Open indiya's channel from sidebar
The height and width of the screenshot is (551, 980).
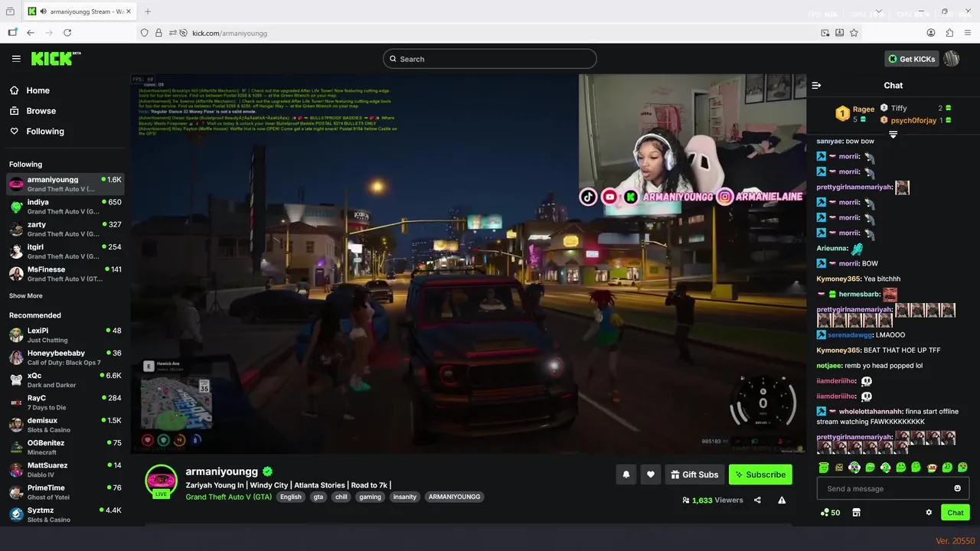[65, 207]
